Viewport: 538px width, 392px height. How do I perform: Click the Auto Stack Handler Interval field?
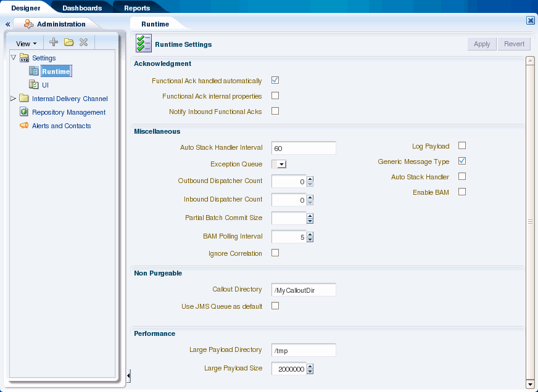[x=304, y=148]
